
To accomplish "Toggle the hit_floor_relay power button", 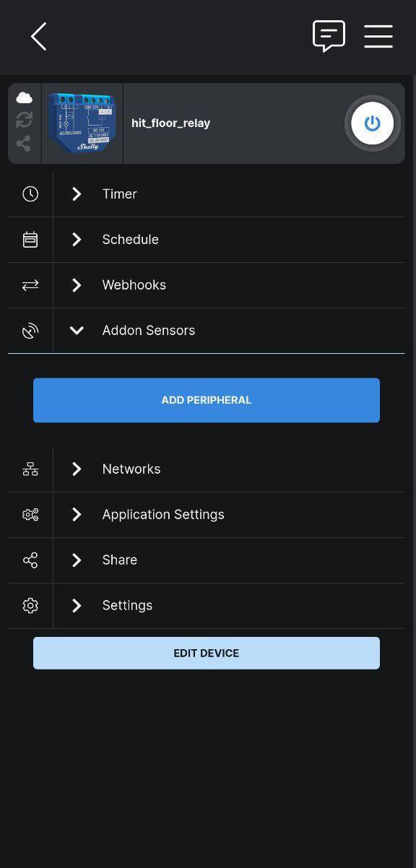I will (x=372, y=123).
